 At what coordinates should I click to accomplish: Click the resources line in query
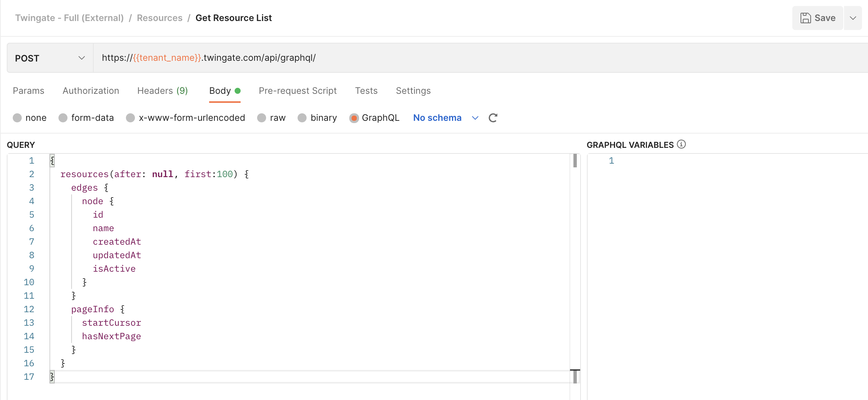(154, 174)
